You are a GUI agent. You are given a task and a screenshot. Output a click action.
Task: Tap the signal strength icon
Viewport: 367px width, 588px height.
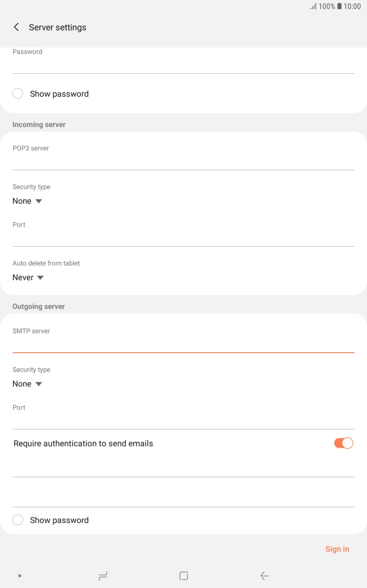pos(314,6)
